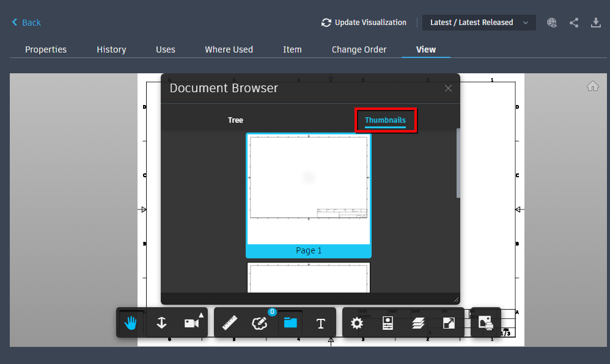Open the camera views tool

coord(192,322)
